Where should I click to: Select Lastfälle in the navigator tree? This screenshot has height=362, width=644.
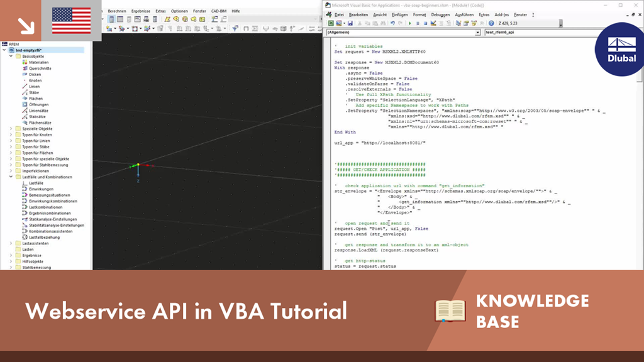[36, 183]
